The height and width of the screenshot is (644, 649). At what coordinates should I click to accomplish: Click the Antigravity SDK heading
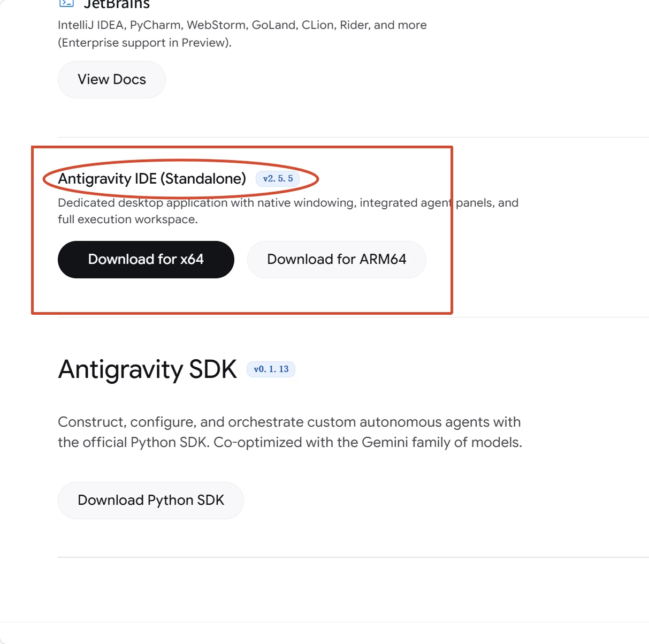click(x=148, y=369)
